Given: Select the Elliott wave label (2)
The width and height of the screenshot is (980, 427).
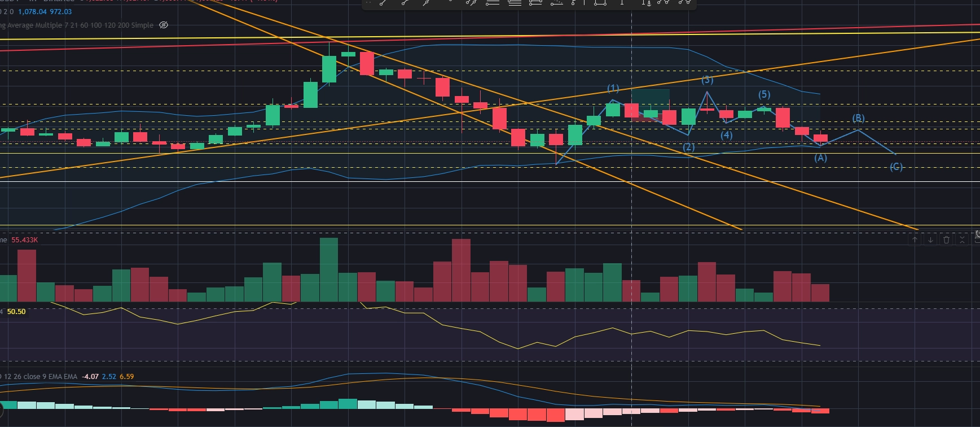Looking at the screenshot, I should pyautogui.click(x=688, y=147).
